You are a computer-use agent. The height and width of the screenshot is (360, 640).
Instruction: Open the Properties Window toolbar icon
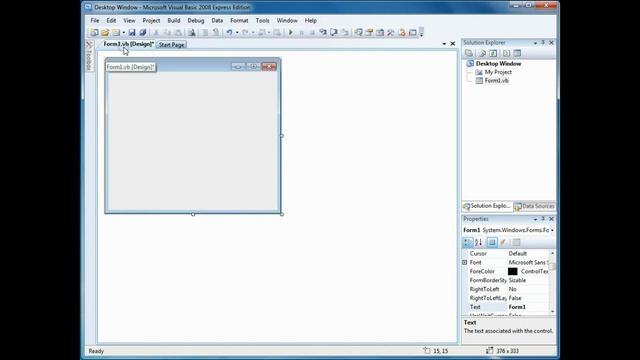tap(369, 32)
